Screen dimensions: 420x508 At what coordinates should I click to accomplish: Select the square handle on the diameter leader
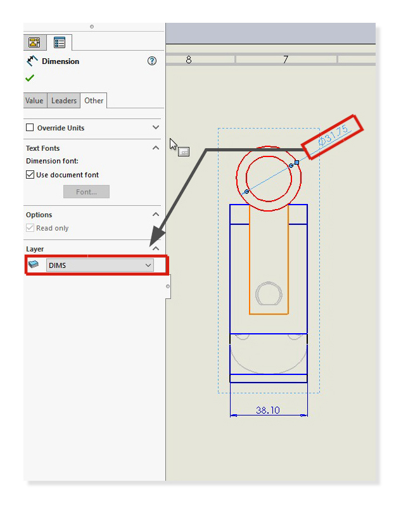coord(296,162)
